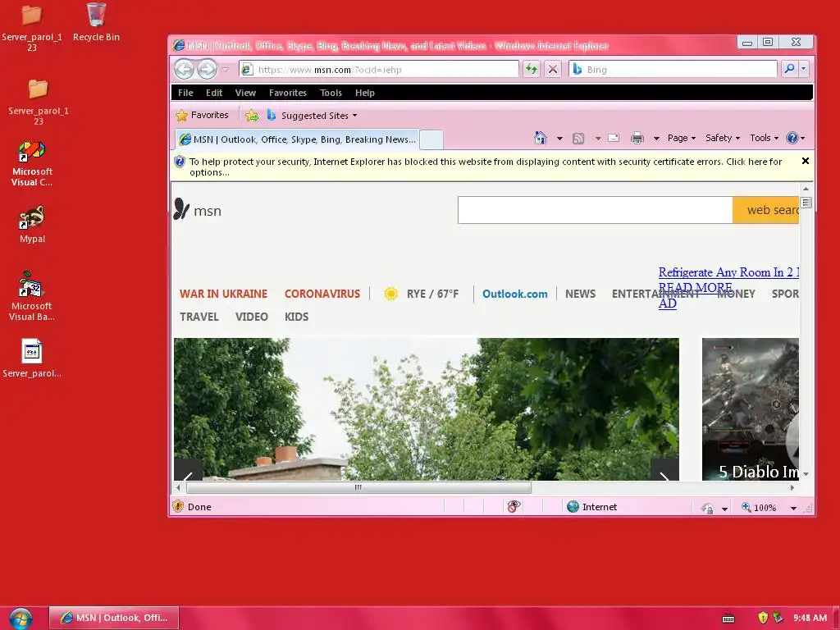
Task: Open the Tools command bar menu
Action: 764,138
